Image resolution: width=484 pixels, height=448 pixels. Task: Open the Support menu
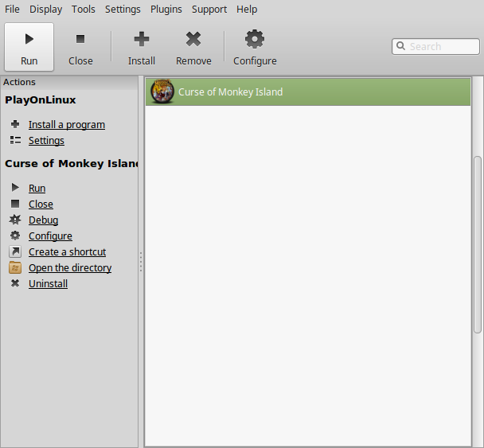pyautogui.click(x=209, y=10)
